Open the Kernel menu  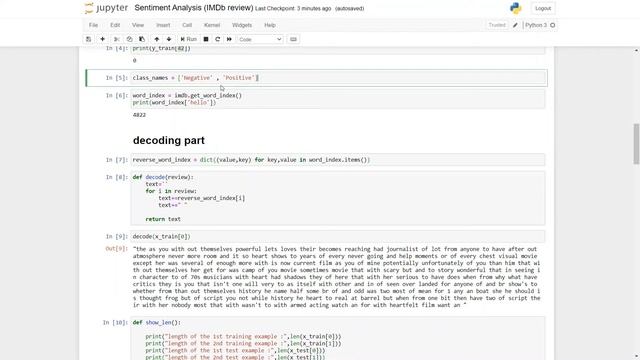[212, 25]
